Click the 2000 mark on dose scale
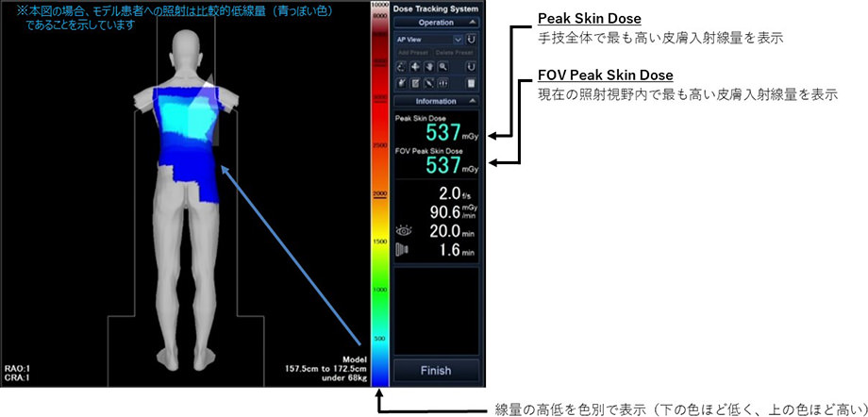This screenshot has height=417, width=868. [x=379, y=193]
